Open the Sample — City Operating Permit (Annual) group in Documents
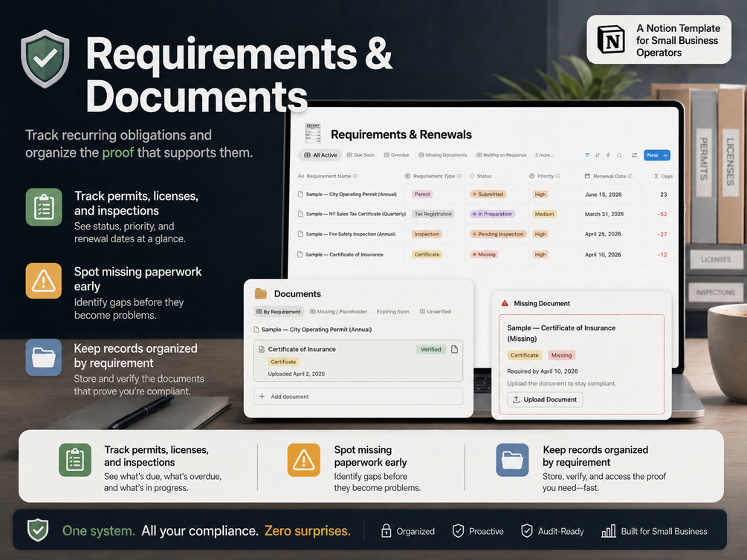The image size is (747, 560). pyautogui.click(x=312, y=330)
